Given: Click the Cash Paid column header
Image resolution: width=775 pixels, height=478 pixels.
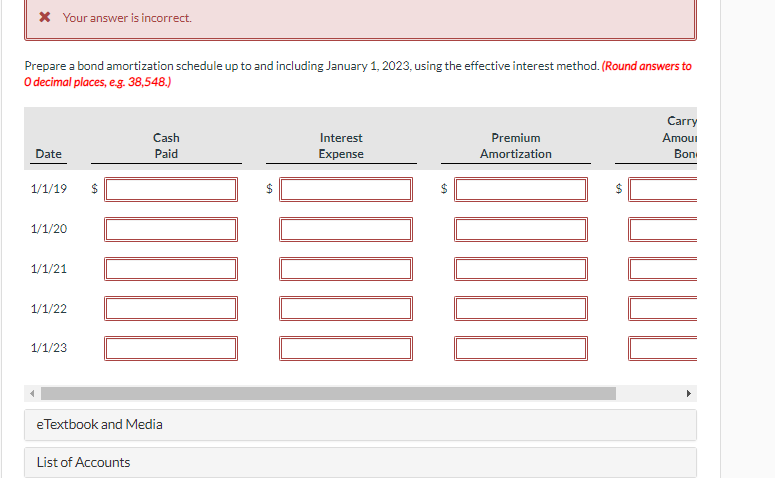Looking at the screenshot, I should (166, 146).
